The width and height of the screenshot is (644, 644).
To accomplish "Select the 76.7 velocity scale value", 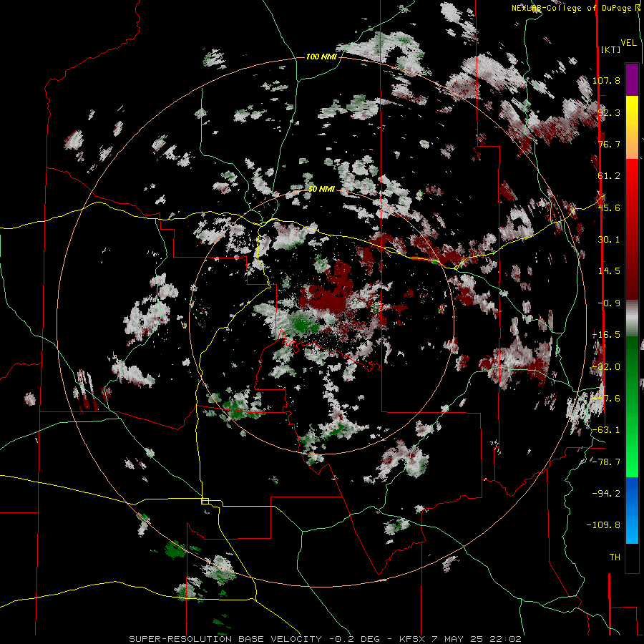I will point(609,144).
